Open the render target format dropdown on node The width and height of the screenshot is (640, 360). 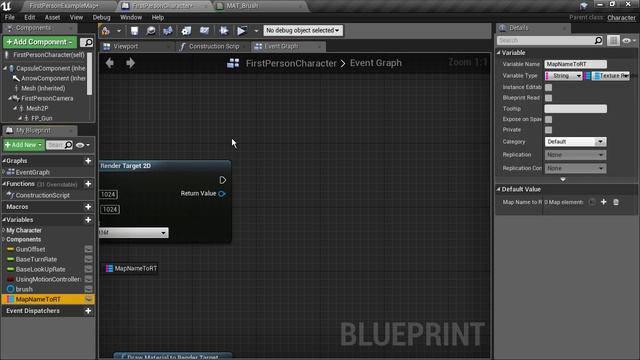(134, 233)
